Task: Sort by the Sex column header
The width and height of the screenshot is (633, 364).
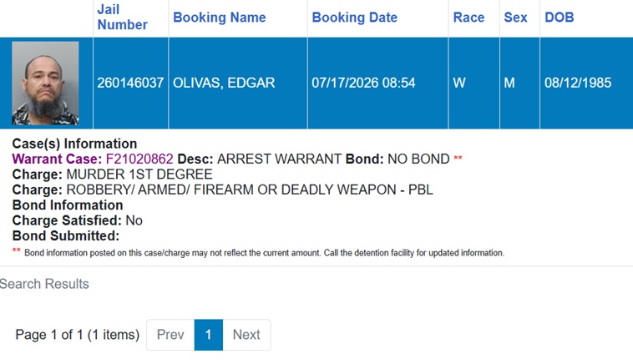Action: [x=515, y=18]
